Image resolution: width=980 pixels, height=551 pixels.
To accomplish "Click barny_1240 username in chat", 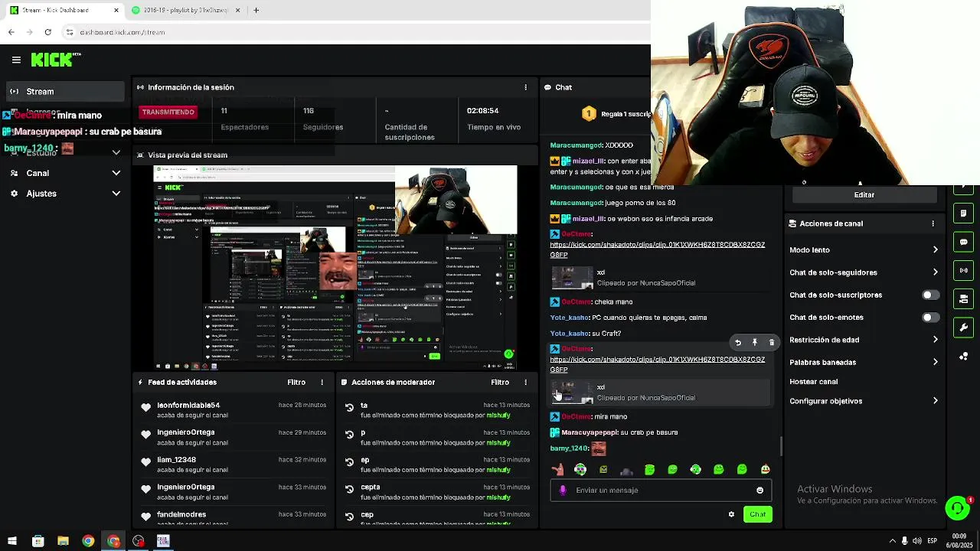I will click(569, 448).
